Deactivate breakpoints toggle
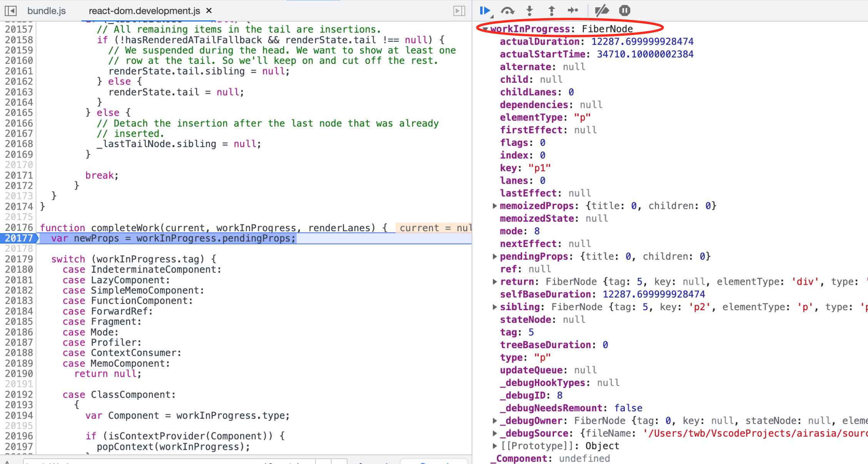Image resolution: width=868 pixels, height=464 pixels. pyautogui.click(x=602, y=11)
